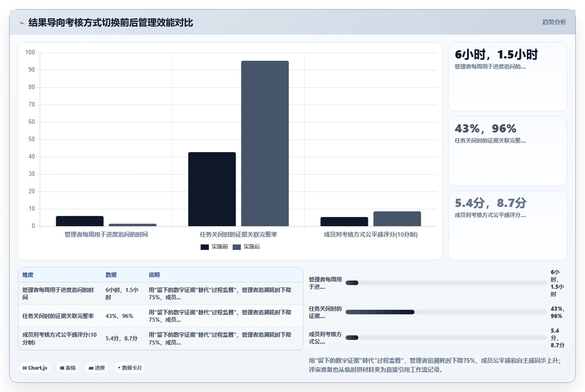This screenshot has width=585, height=392.
Task: Click the 实施后 bar for 成员对考核方式公平感评分
Action: (x=397, y=219)
